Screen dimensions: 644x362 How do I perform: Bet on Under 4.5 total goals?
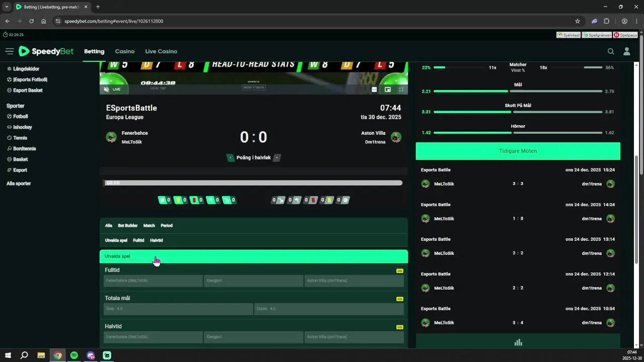(x=329, y=309)
